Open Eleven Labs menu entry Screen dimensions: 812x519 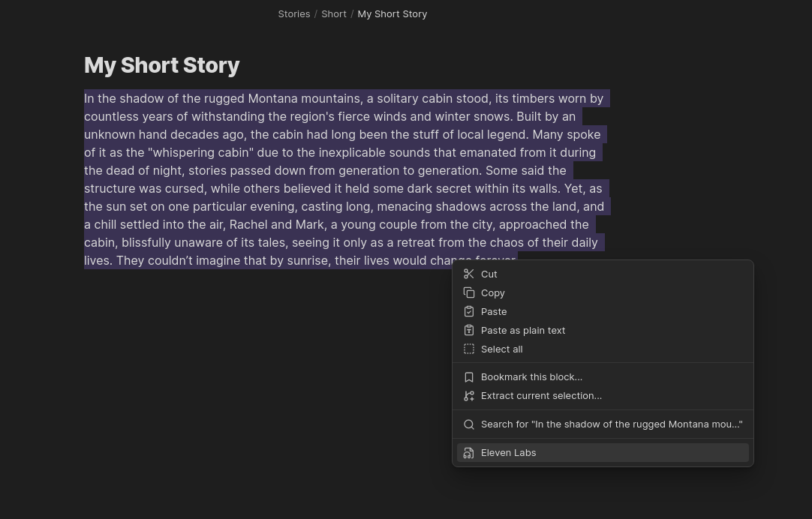point(603,453)
